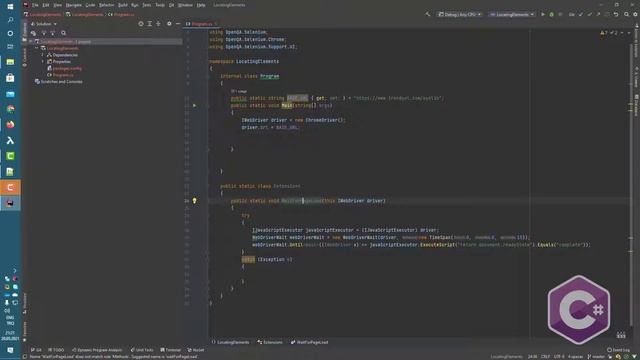Click the Git push arrow icon in toolbar

[x=598, y=14]
